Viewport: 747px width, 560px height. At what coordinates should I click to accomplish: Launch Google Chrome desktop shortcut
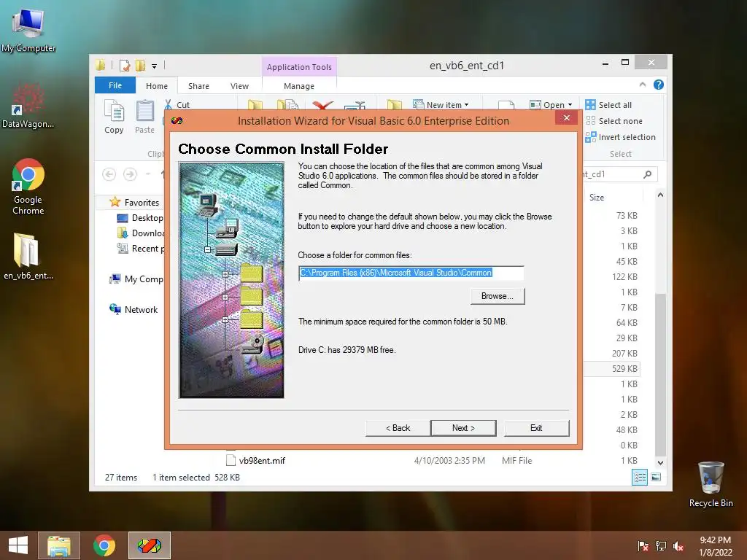click(28, 187)
